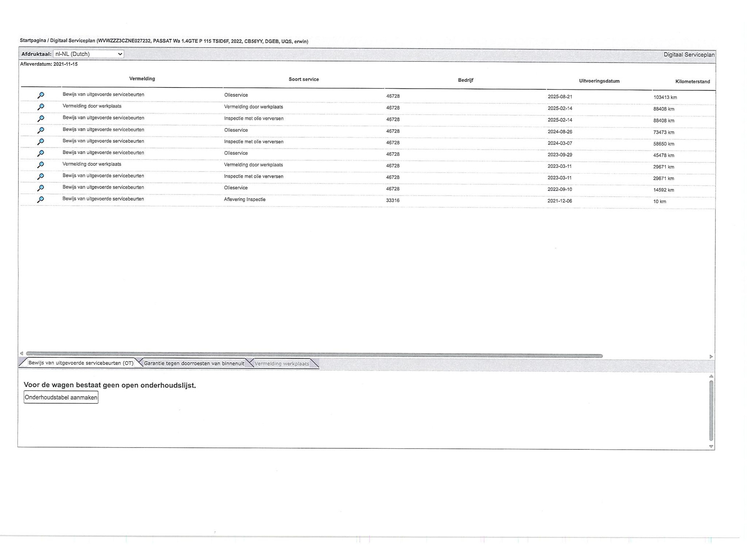
Task: View details of 29671 km Inspectie entry
Action: click(40, 177)
